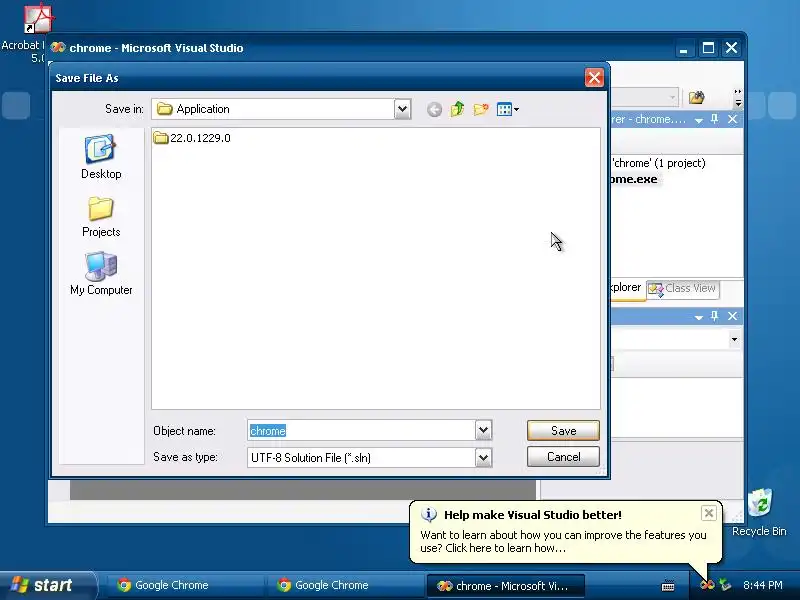800x600 pixels.
Task: Select the chrome.exe project node
Action: [x=634, y=179]
